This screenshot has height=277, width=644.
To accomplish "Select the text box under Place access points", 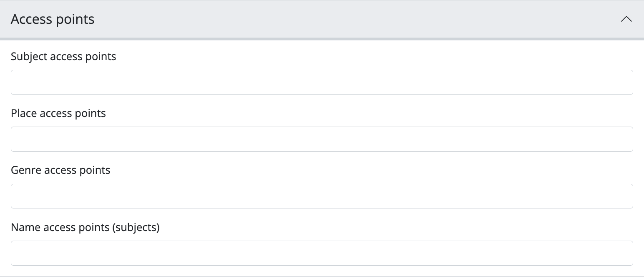I will (x=322, y=139).
